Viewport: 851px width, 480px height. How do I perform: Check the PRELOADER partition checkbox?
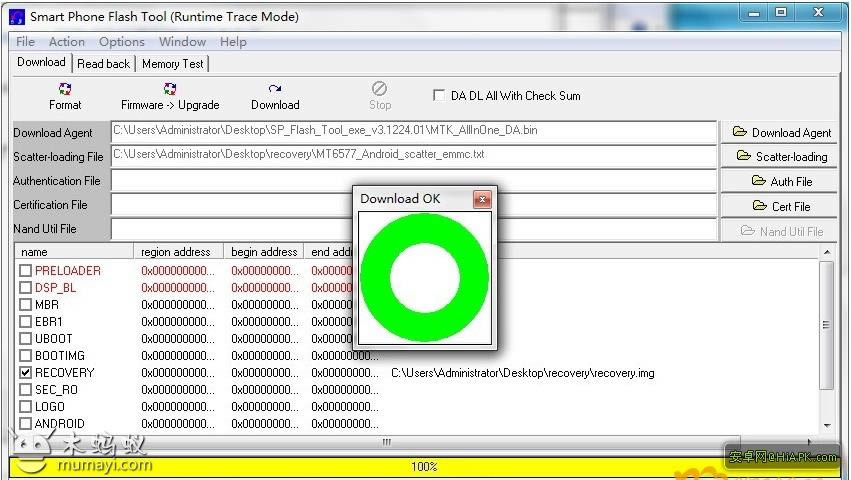pyautogui.click(x=26, y=271)
